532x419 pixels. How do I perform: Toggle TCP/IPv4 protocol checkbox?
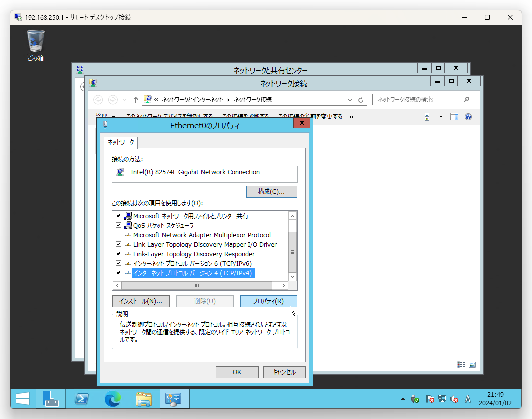(x=118, y=273)
